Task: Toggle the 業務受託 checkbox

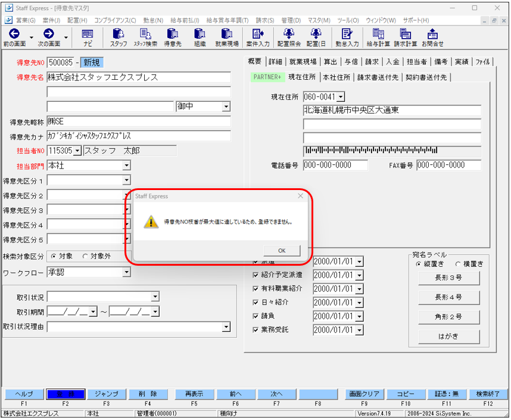Action: pos(256,329)
